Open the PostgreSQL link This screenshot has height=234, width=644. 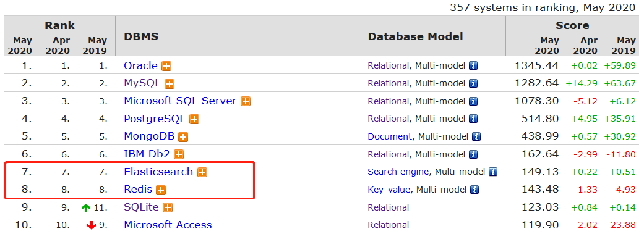coord(155,119)
